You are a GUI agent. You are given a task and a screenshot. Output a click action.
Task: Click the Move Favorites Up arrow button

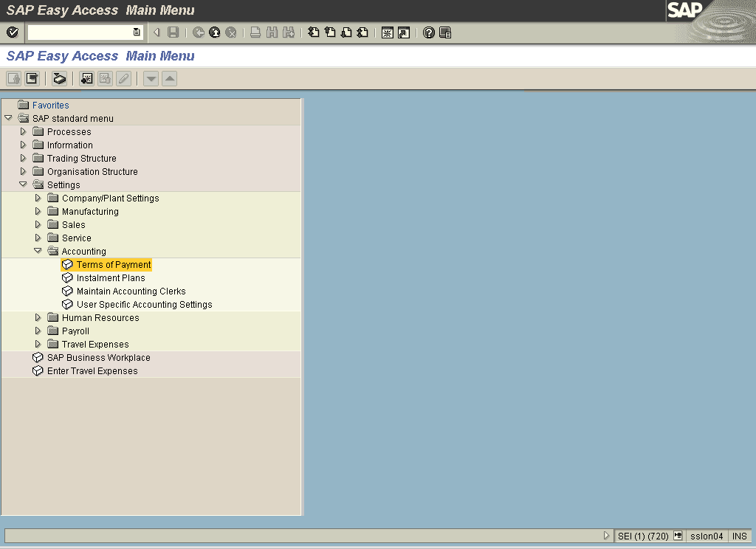point(169,78)
